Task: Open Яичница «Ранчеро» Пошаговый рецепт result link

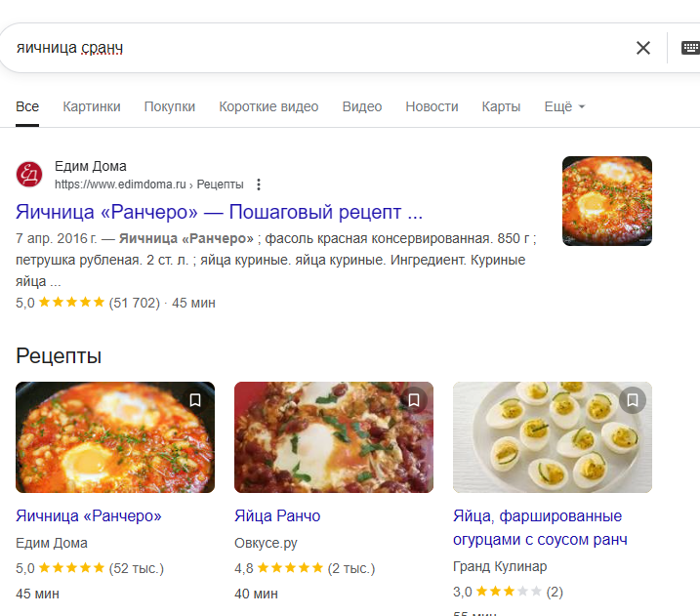Action: pyautogui.click(x=219, y=212)
